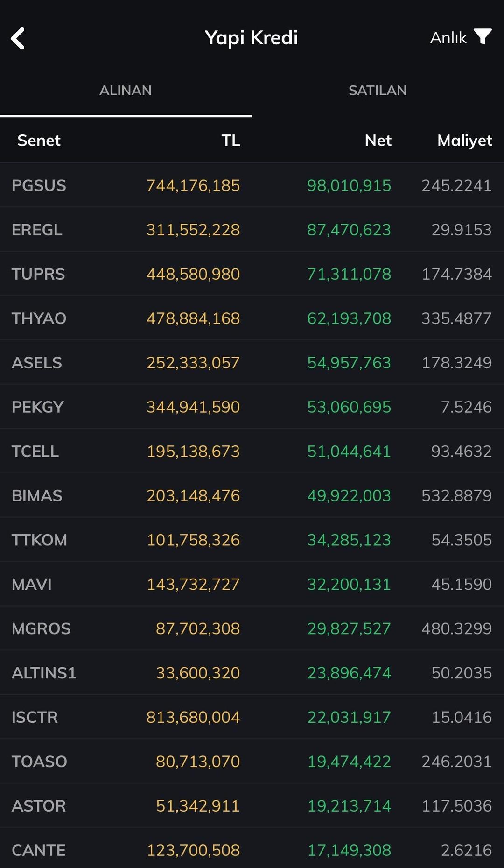Open the ALTINS1 entry
The image size is (504, 868).
point(252,673)
